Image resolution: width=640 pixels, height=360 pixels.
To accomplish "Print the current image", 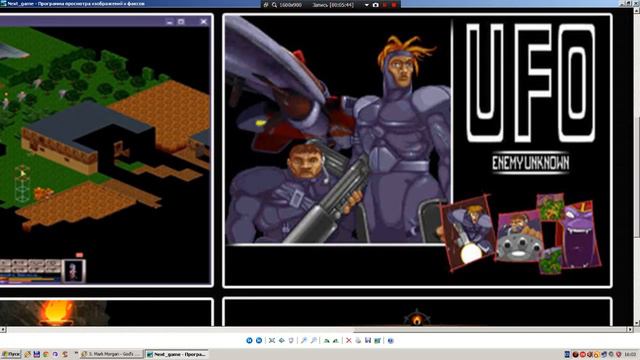I will coord(358,340).
